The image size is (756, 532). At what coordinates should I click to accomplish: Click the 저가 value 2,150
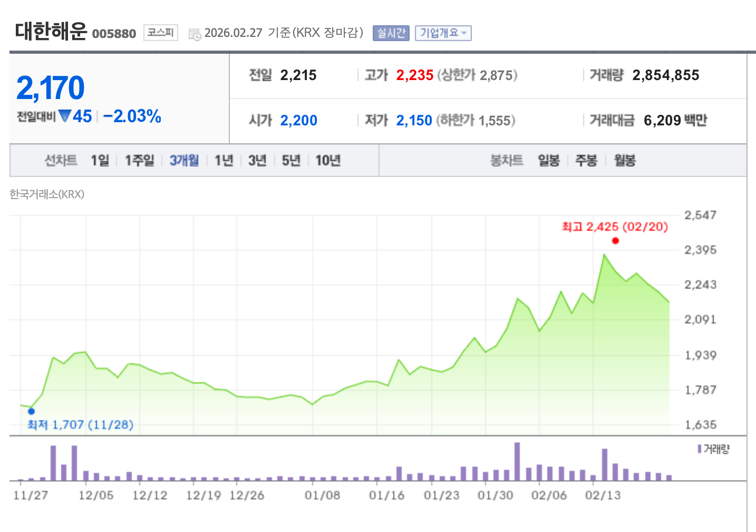coord(414,121)
